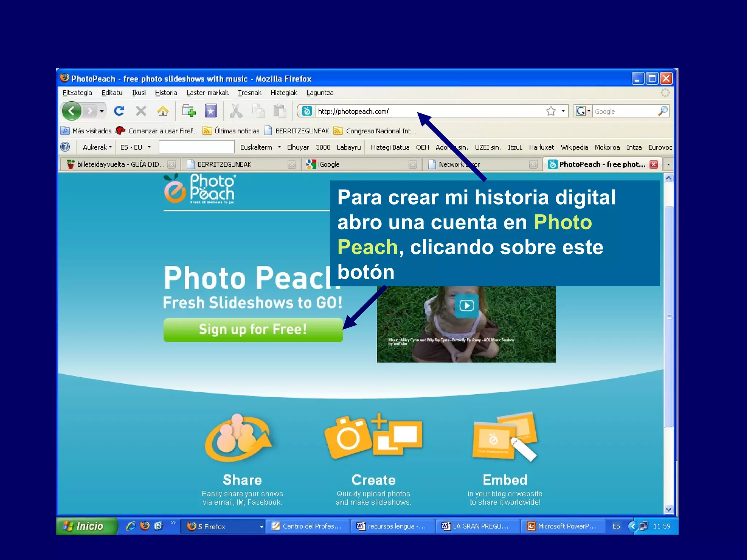Click the Harluxet toolbar button

click(541, 147)
